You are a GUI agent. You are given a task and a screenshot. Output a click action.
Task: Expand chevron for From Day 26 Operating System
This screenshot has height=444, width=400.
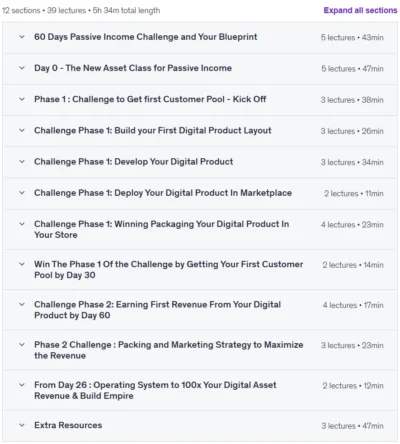coord(22,385)
